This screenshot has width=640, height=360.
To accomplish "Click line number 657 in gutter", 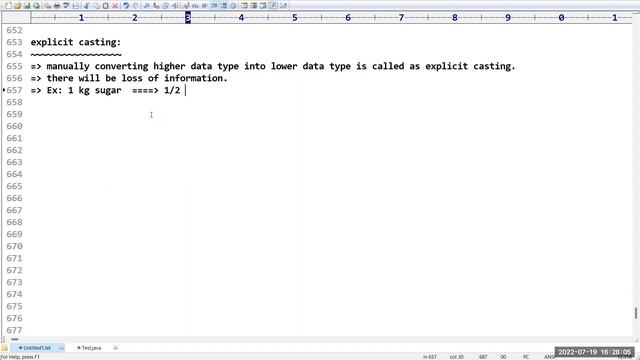I will (x=14, y=90).
